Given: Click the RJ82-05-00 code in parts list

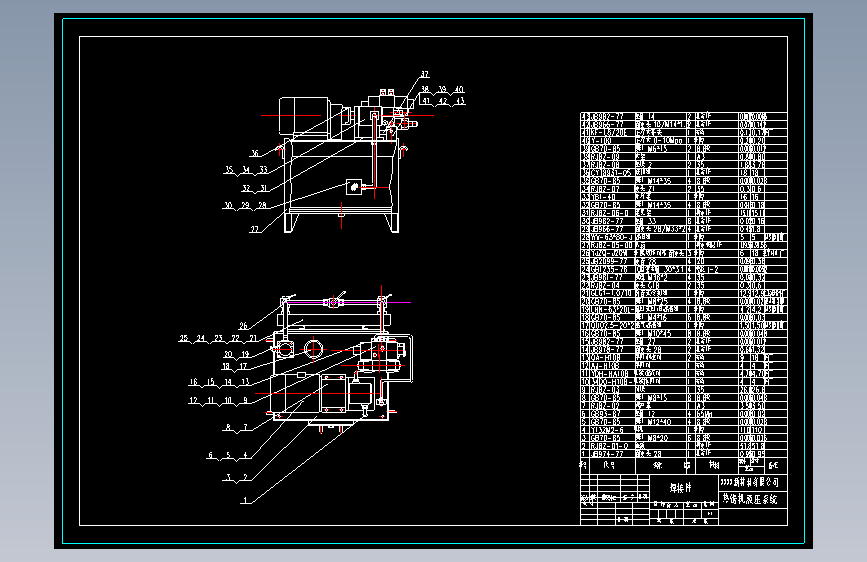Looking at the screenshot, I should tap(612, 245).
